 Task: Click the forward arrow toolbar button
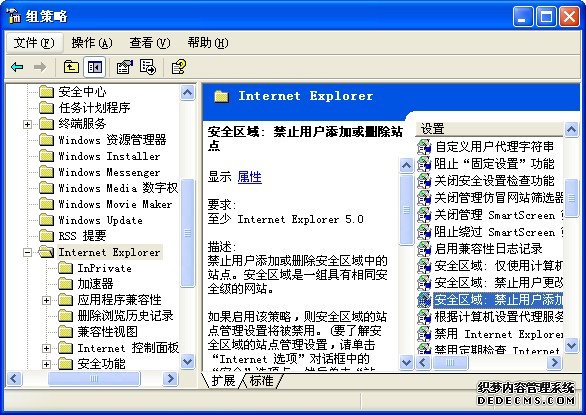click(x=40, y=67)
